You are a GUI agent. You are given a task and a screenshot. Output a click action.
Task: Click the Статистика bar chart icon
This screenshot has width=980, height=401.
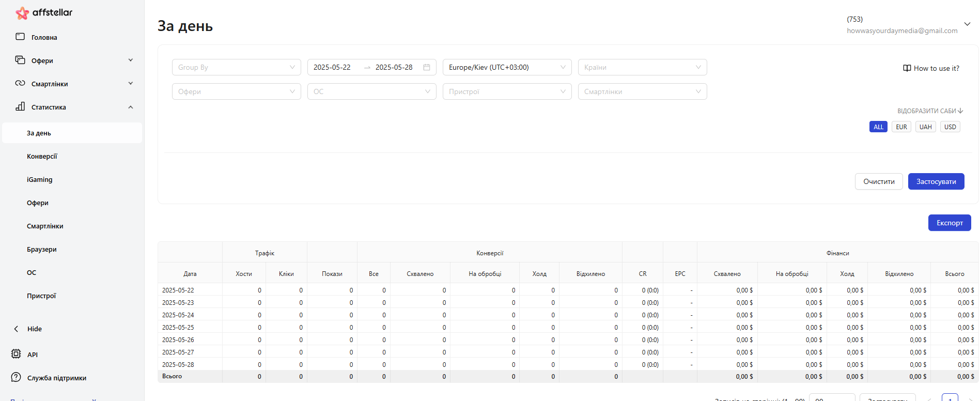point(20,106)
